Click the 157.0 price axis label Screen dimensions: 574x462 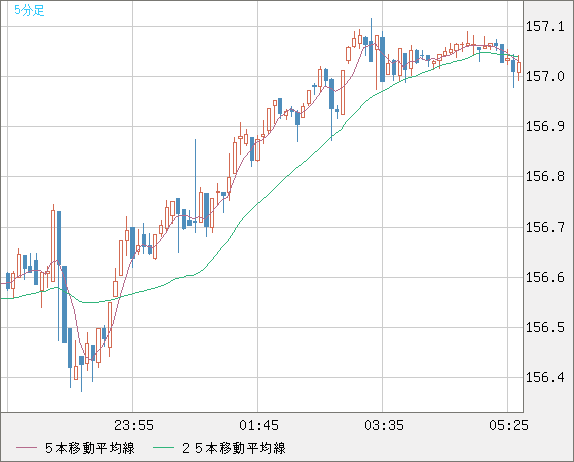pyautogui.click(x=545, y=77)
